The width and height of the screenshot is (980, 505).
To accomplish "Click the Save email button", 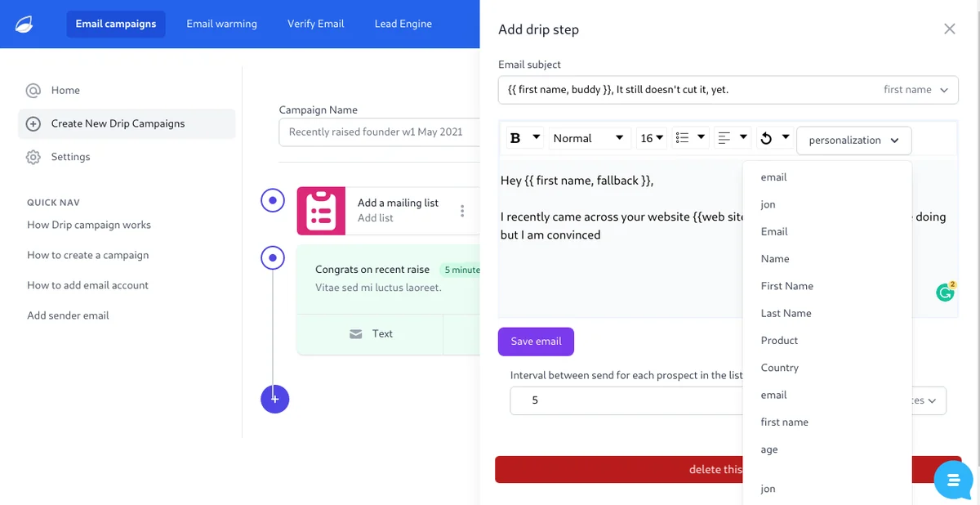I will pyautogui.click(x=536, y=342).
